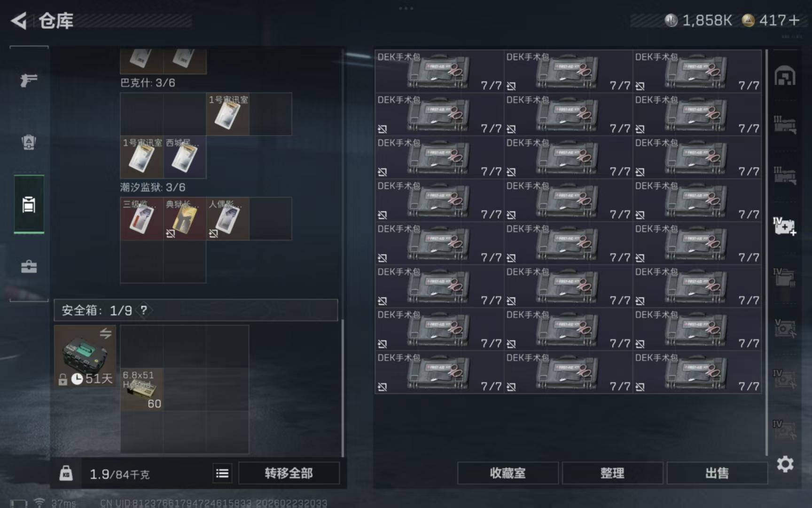Open the weapons category pistol icon
The width and height of the screenshot is (812, 508).
[x=29, y=80]
